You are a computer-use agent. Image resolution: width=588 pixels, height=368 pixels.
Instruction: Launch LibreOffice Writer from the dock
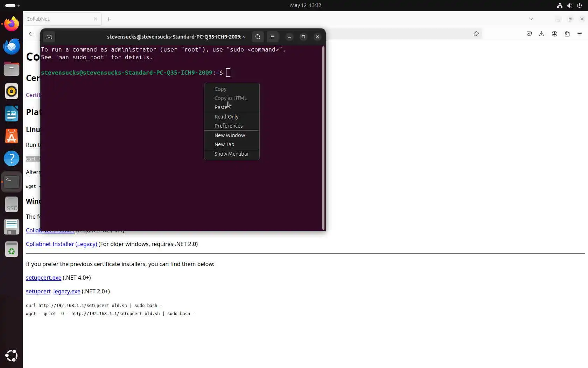coord(12,114)
